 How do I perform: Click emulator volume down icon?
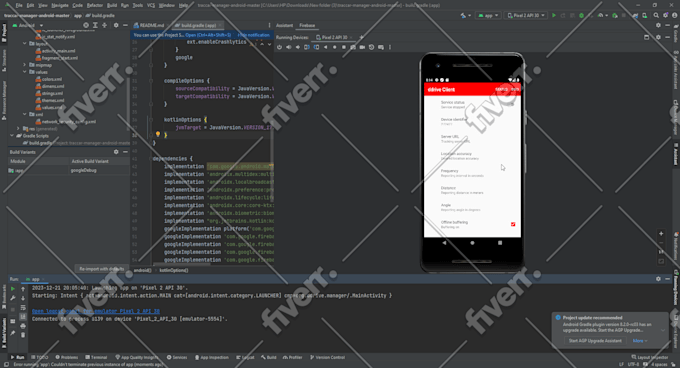(298, 47)
